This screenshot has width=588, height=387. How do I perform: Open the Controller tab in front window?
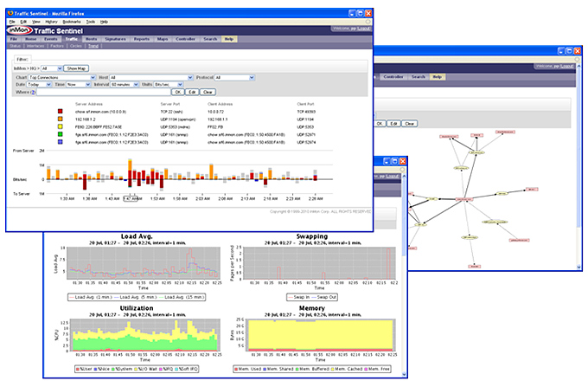point(185,39)
